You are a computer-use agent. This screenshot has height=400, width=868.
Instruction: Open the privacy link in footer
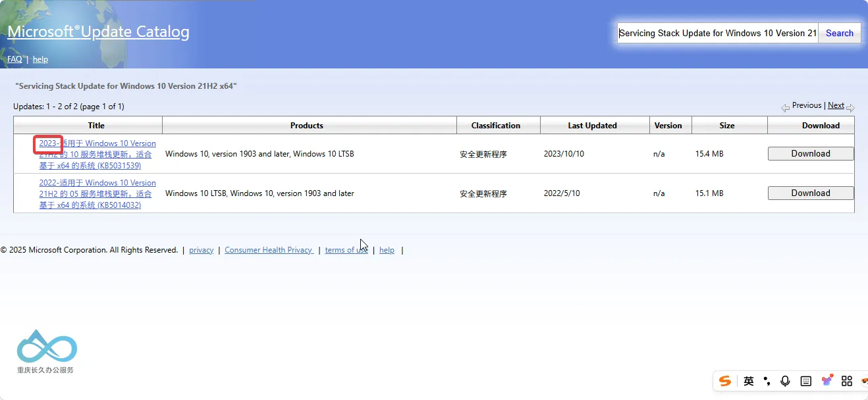(202, 250)
